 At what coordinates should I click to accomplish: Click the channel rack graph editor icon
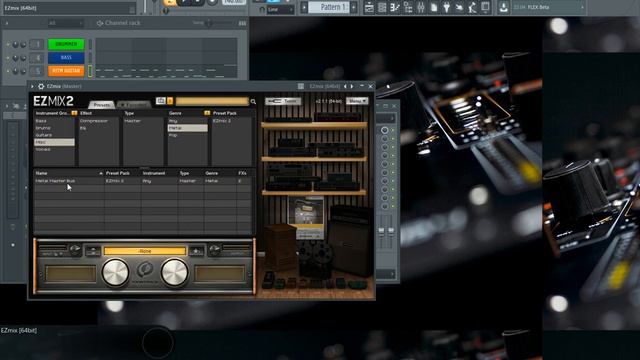[242, 23]
